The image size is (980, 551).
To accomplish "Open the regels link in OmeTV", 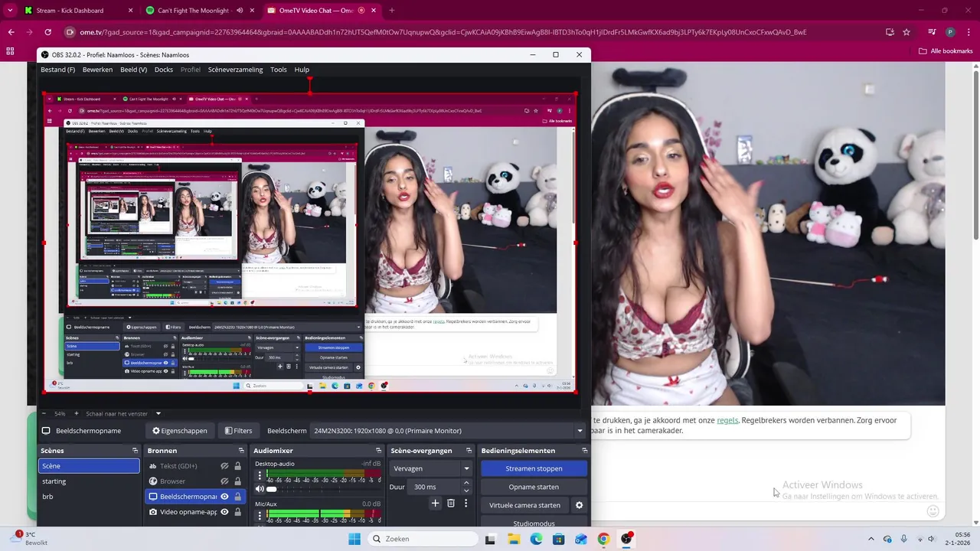I will tap(727, 420).
